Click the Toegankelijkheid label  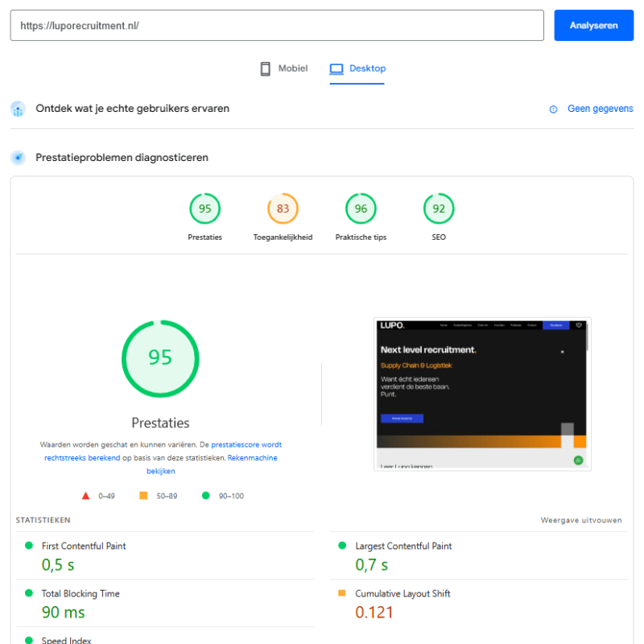click(283, 237)
